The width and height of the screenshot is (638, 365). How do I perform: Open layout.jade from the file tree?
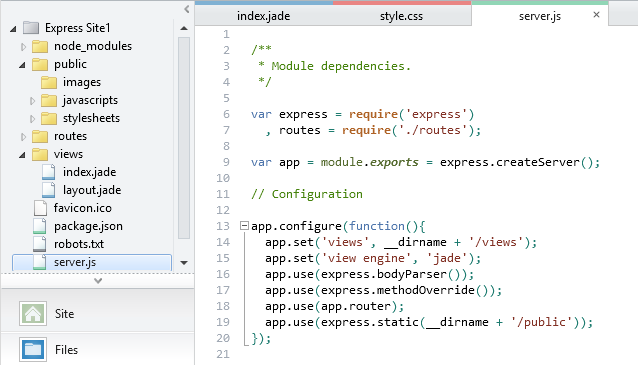point(92,190)
